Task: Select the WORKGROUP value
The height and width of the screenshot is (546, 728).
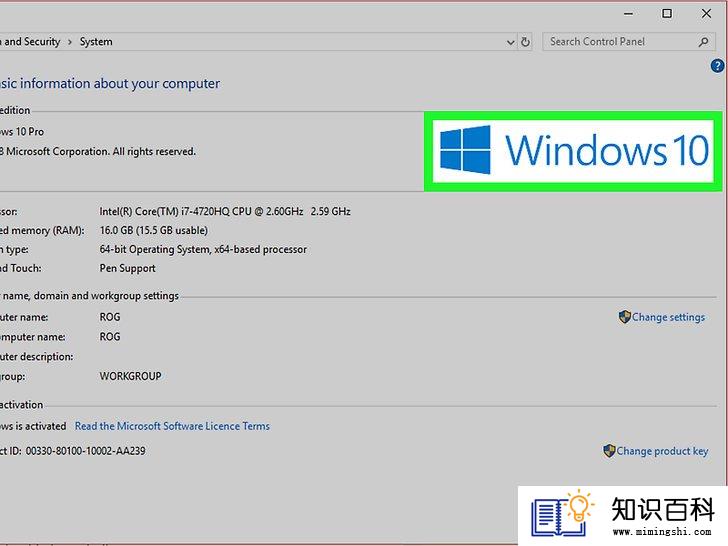Action: click(x=130, y=376)
